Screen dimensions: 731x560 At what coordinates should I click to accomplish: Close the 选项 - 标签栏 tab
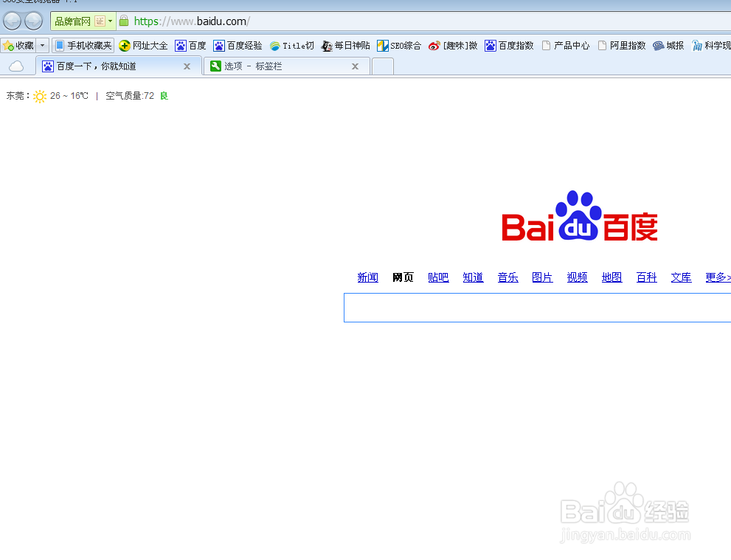click(x=356, y=66)
